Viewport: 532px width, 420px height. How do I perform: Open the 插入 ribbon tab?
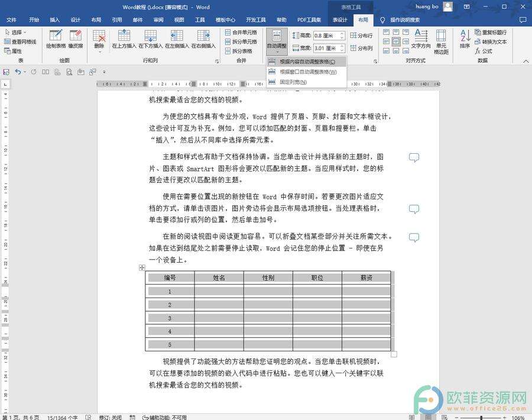coord(54,20)
